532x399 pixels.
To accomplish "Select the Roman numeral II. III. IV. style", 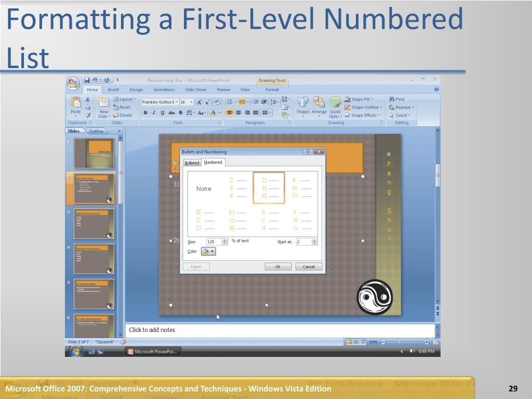I will pyautogui.click(x=301, y=188).
